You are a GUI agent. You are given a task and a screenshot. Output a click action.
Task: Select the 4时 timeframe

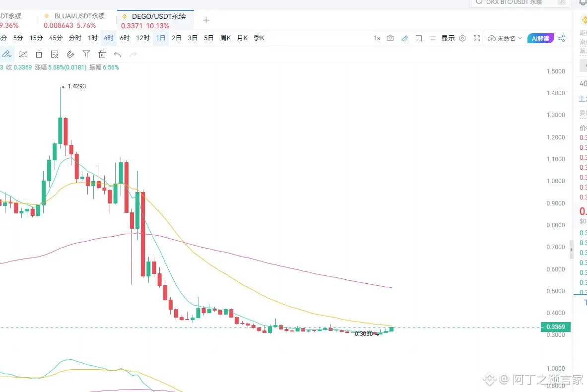pos(109,38)
